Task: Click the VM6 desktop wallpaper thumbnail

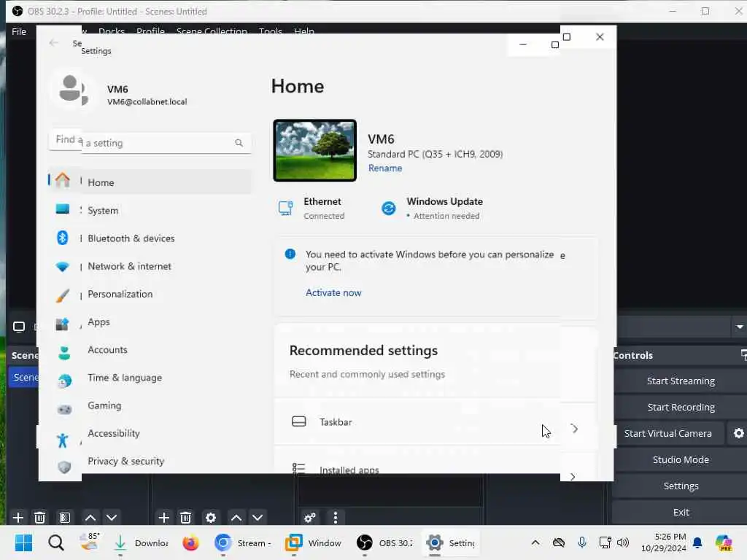Action: coord(314,150)
